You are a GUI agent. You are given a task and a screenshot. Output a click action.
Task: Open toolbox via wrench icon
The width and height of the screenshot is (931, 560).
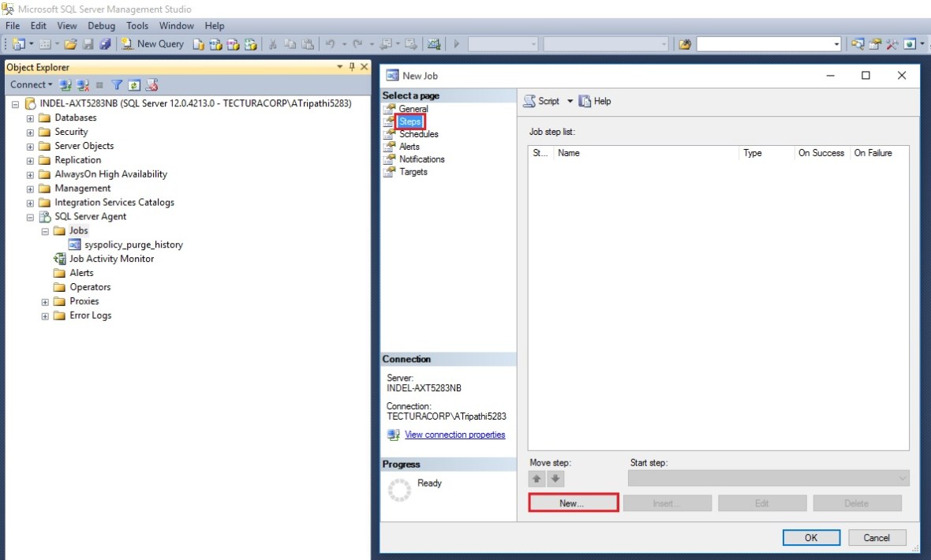892,44
